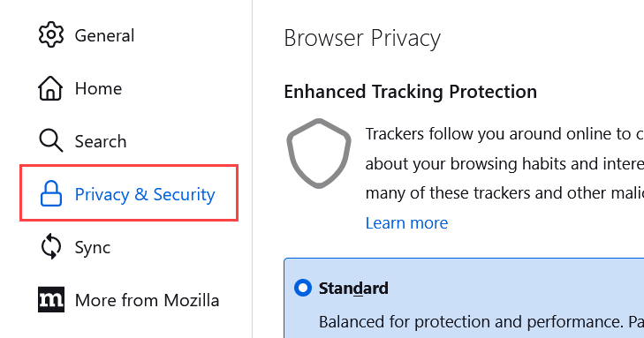Select the Privacy & Security category text
Image resolution: width=644 pixels, height=338 pixels.
tap(145, 194)
